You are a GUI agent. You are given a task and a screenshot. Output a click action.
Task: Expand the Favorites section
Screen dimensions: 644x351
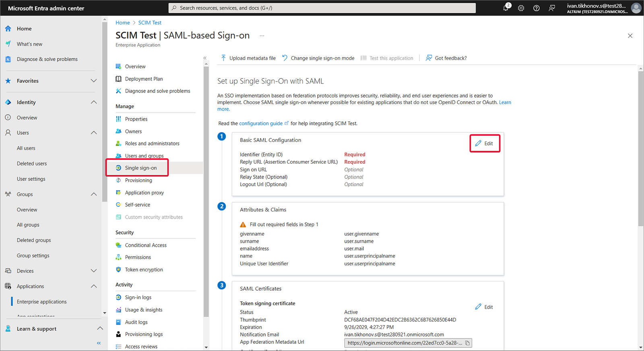94,81
